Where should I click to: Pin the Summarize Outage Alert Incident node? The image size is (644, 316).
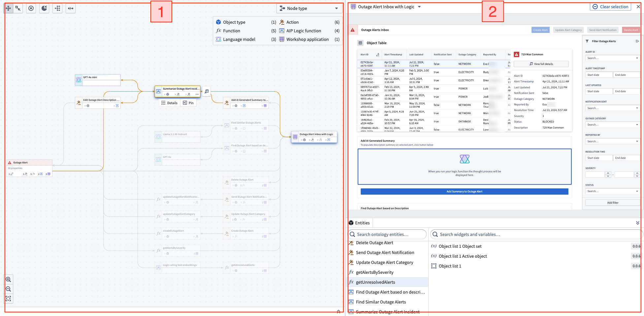point(188,103)
